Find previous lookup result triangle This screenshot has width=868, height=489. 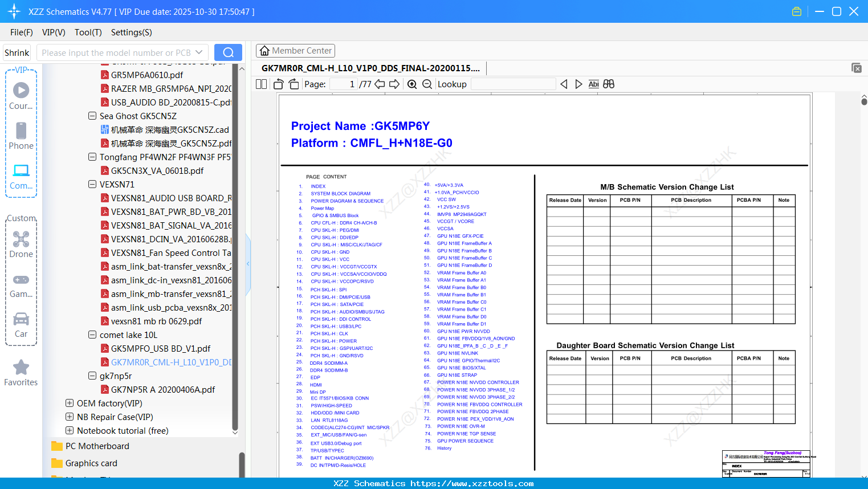pyautogui.click(x=564, y=84)
